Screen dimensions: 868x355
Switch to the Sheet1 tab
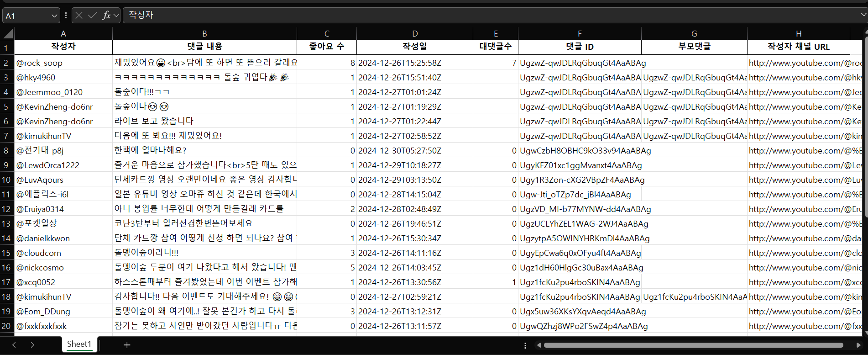coord(79,344)
